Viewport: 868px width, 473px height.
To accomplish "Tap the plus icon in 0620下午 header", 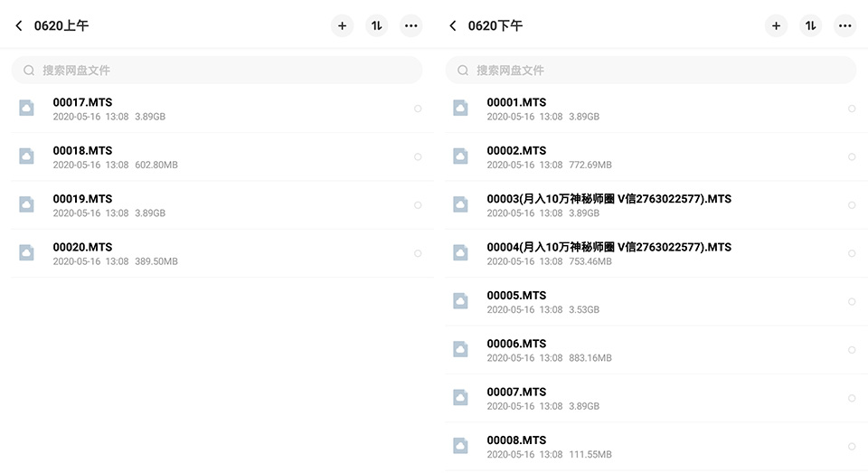I will (776, 25).
